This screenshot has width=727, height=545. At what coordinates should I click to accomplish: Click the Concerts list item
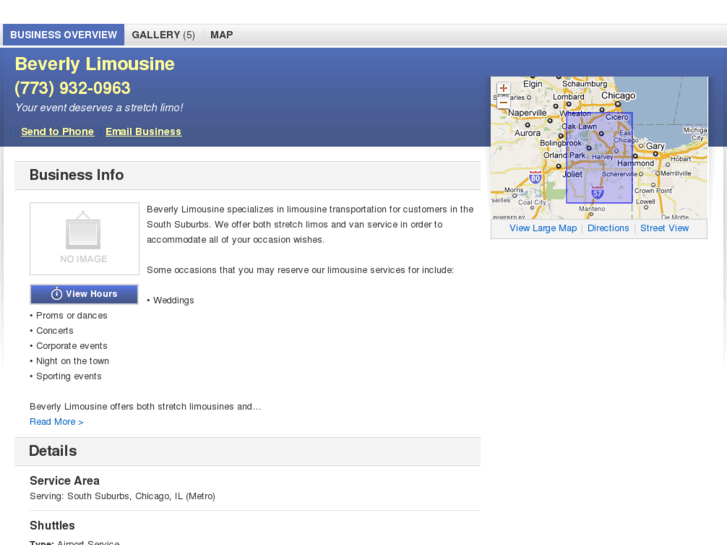pos(51,331)
